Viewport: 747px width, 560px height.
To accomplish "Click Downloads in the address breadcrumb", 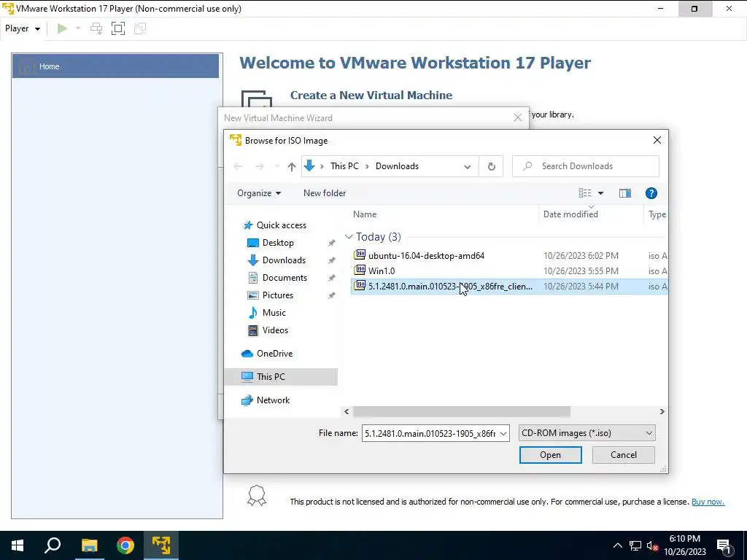I will pyautogui.click(x=397, y=166).
